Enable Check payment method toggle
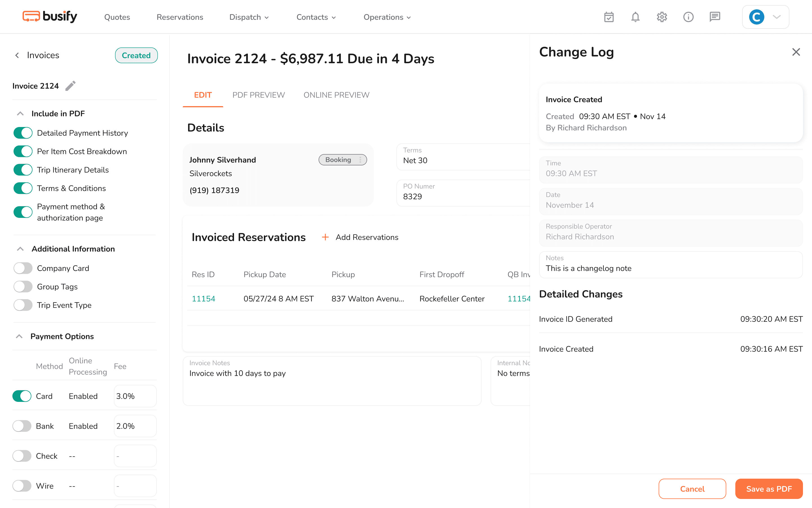 (22, 456)
